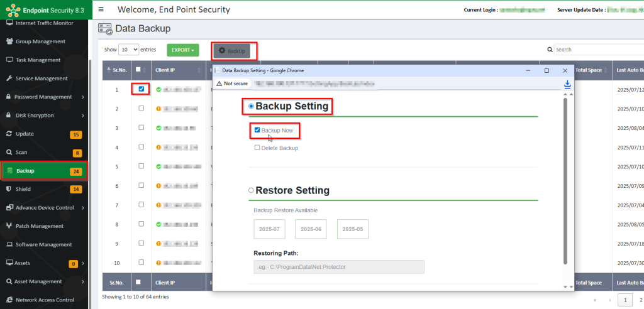Expand the EXPORT dropdown button
The width and height of the screenshot is (644, 309).
(182, 50)
